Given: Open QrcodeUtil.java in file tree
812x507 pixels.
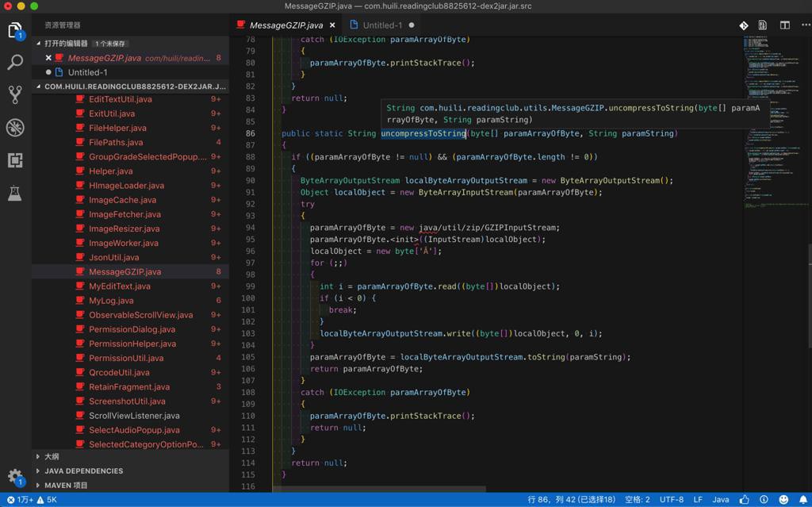Looking at the screenshot, I should [131, 372].
